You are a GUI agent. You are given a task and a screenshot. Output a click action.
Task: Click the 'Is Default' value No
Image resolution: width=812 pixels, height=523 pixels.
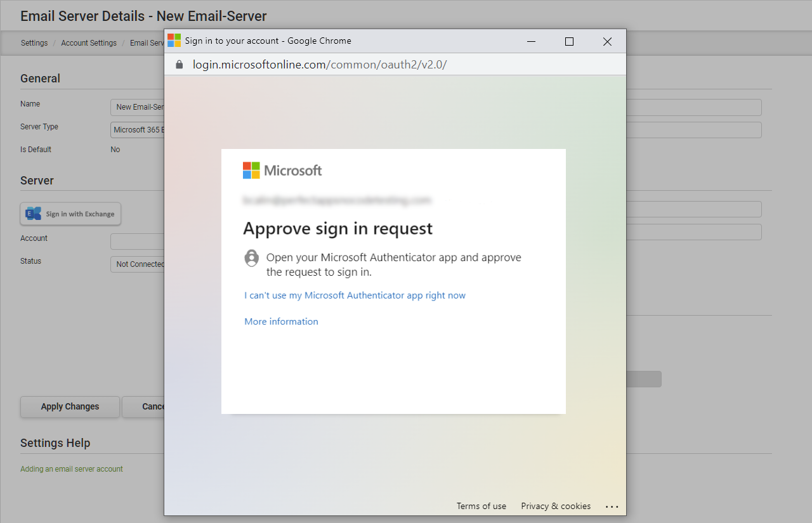tap(115, 150)
